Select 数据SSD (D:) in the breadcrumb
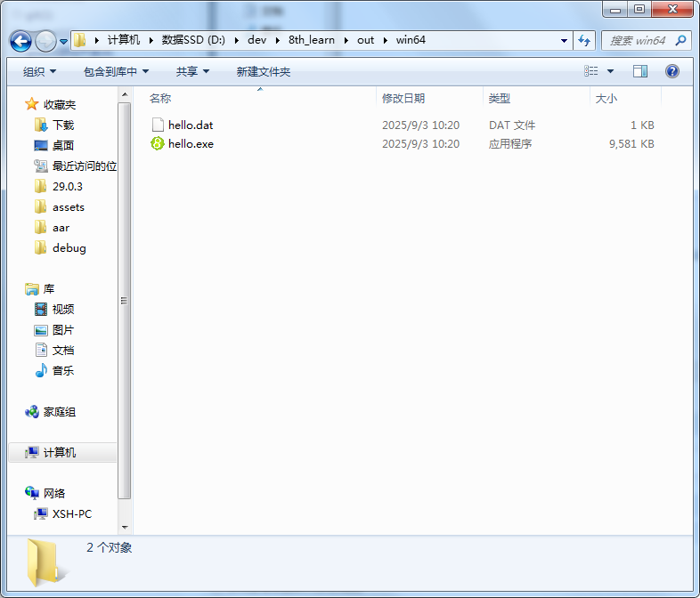Image resolution: width=700 pixels, height=598 pixels. point(193,40)
